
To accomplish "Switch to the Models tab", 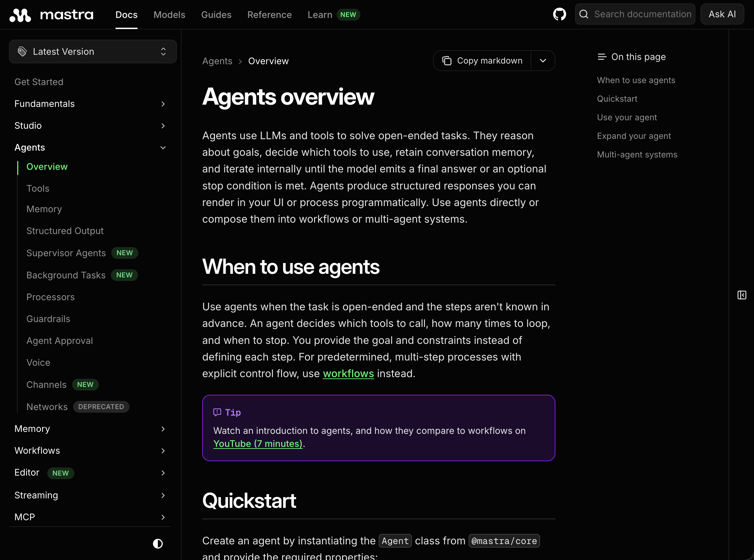I will pos(169,15).
